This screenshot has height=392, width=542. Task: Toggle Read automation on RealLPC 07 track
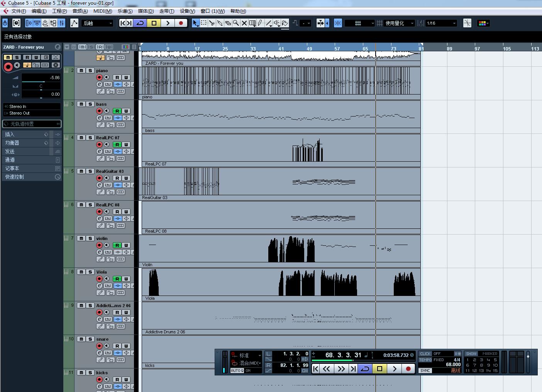[117, 145]
